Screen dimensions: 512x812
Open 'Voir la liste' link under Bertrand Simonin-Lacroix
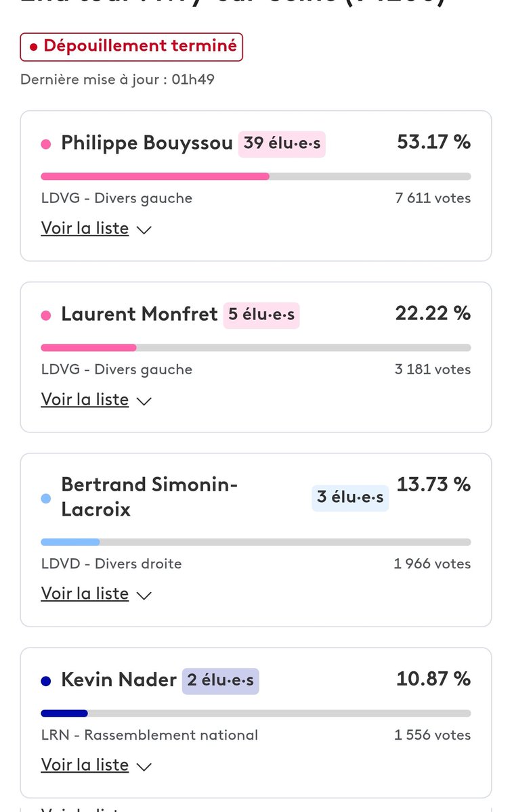point(85,594)
